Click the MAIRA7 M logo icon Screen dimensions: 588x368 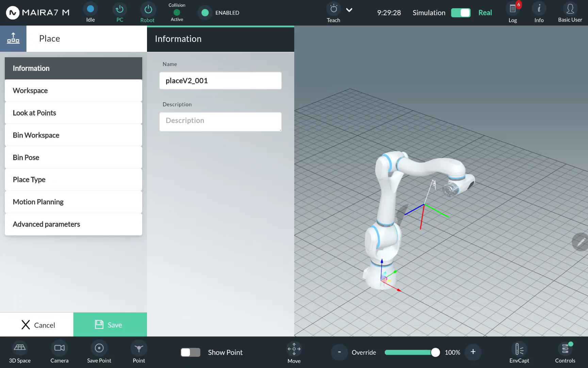tap(13, 13)
